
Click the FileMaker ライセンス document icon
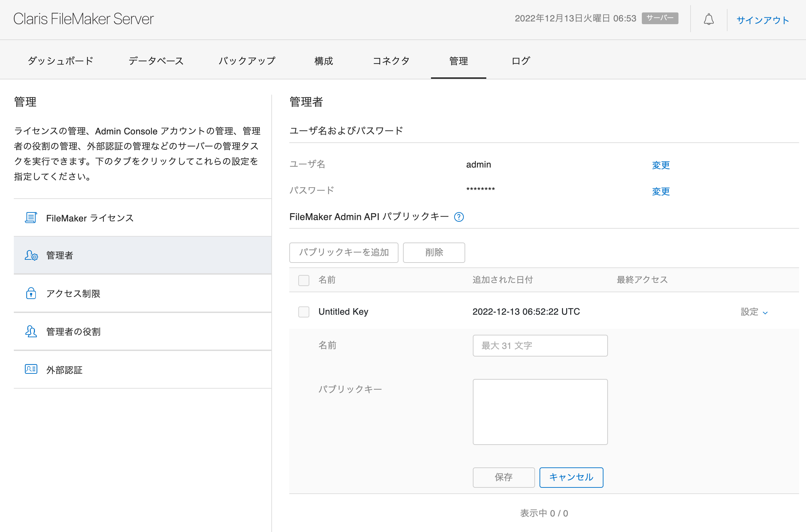click(31, 218)
